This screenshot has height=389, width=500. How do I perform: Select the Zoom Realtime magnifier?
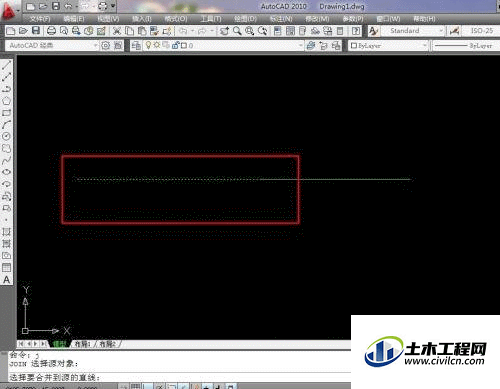click(x=237, y=31)
